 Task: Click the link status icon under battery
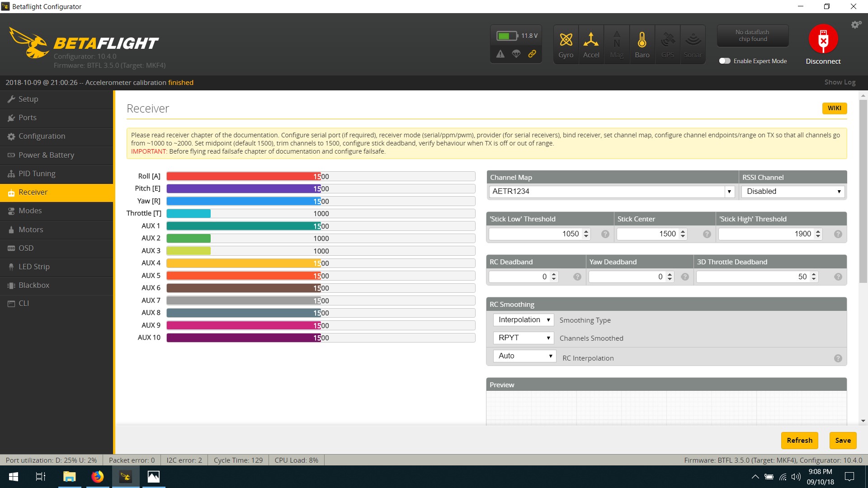(532, 54)
